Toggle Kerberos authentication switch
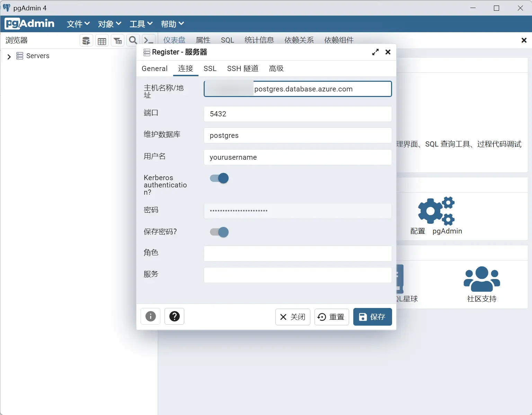The width and height of the screenshot is (532, 415). [219, 178]
